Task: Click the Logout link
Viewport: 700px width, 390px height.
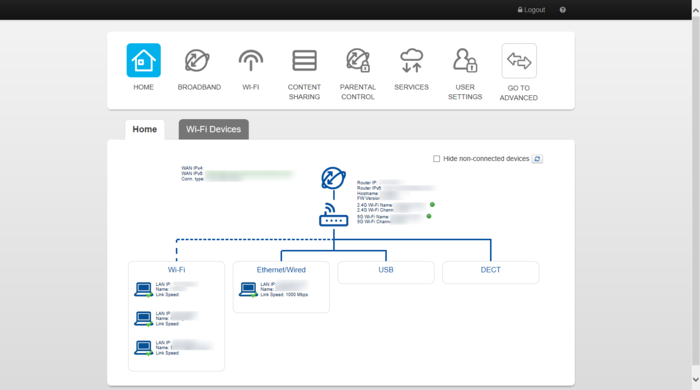Action: click(x=531, y=10)
